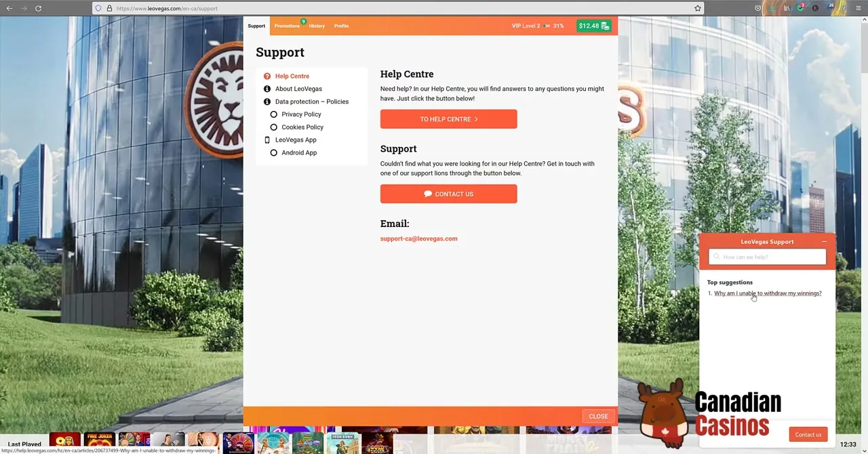Open 'Why am I unable to withdraw' suggestion
The width and height of the screenshot is (868, 454).
768,293
